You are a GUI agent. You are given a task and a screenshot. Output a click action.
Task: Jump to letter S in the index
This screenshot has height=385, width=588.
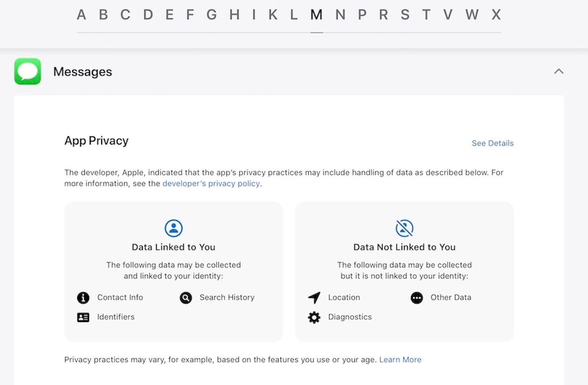[405, 15]
